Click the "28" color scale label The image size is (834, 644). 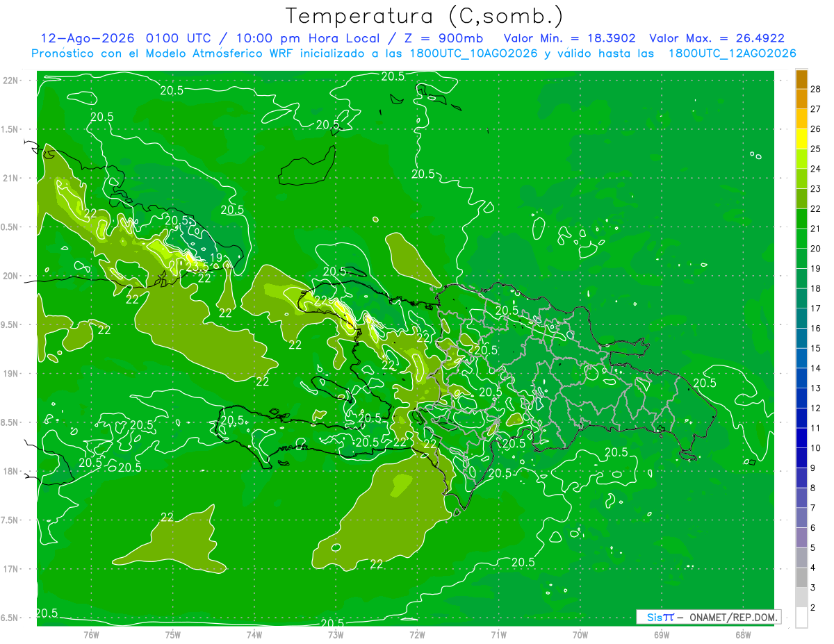[815, 89]
